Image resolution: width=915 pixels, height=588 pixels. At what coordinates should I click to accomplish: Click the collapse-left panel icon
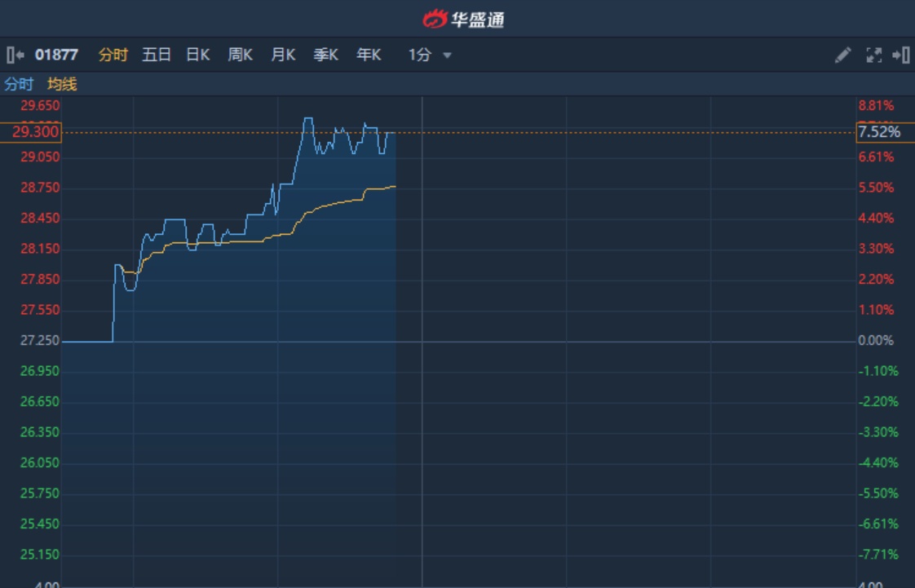(x=15, y=55)
